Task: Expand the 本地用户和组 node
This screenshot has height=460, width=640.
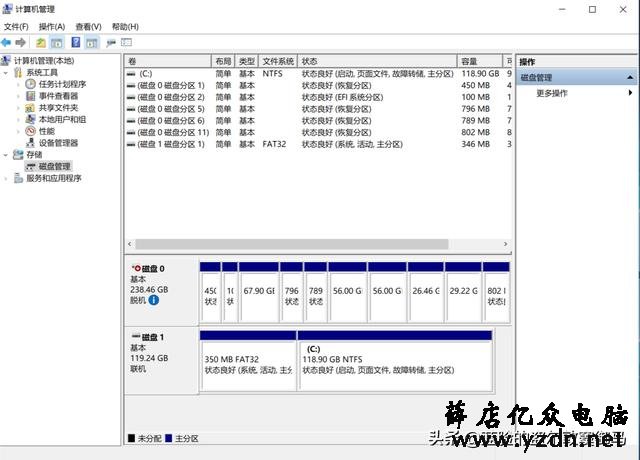Action: (19, 120)
